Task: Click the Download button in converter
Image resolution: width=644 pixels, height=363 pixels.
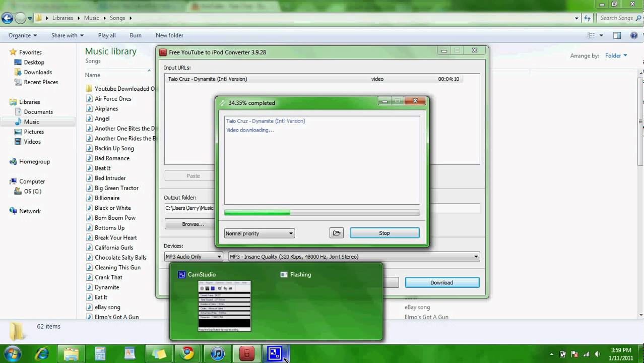Action: click(x=441, y=283)
